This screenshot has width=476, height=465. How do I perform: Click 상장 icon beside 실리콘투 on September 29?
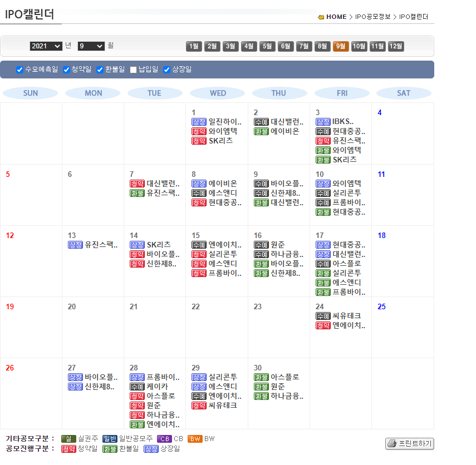point(199,378)
